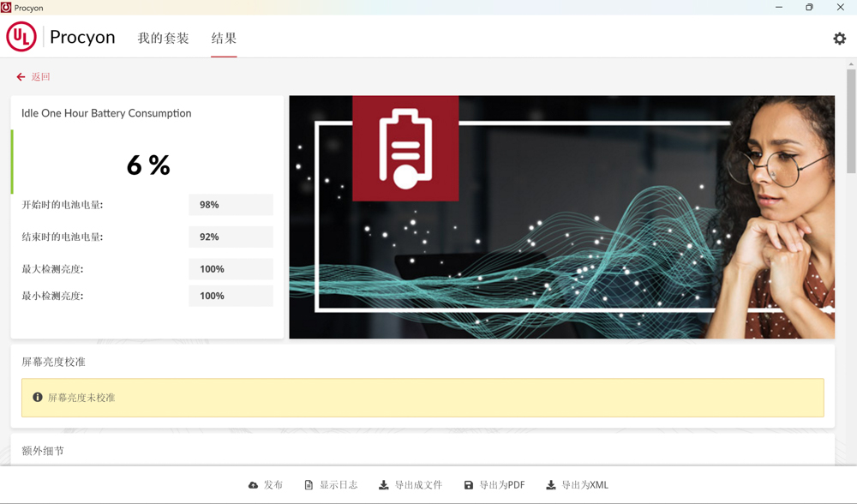Switch to 结果 tab
Viewport: 857px width, 504px height.
click(224, 39)
